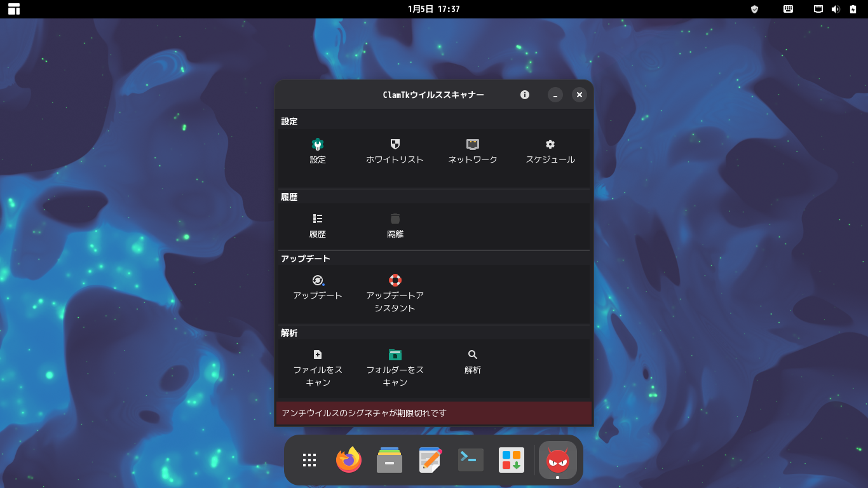This screenshot has width=868, height=488.
Task: Open the ホワイトリスト whitelist
Action: coord(395,151)
